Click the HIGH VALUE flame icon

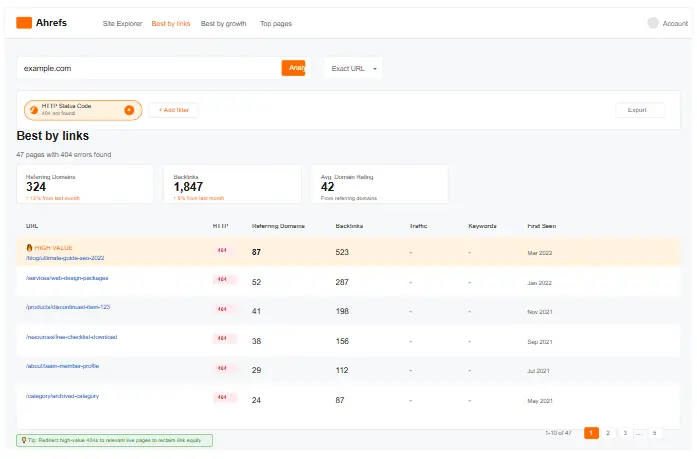coord(29,247)
